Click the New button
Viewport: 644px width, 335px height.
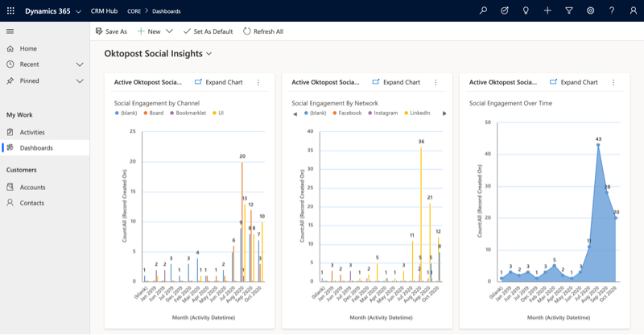(x=149, y=31)
